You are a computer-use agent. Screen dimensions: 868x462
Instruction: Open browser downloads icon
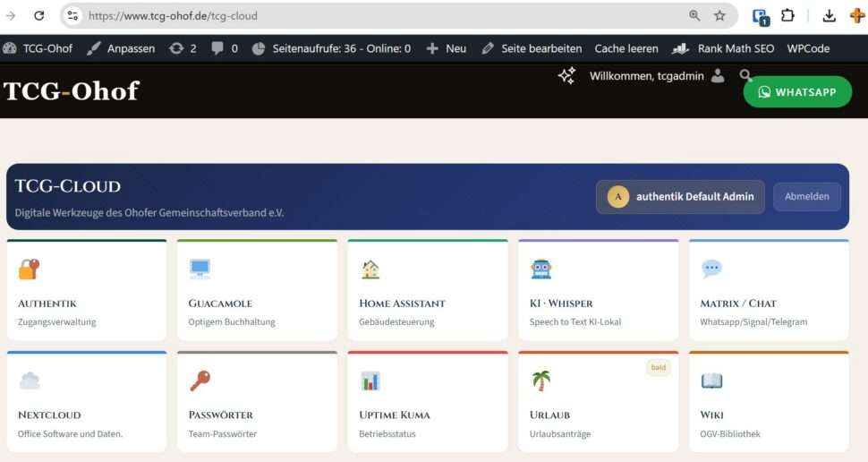coord(829,16)
